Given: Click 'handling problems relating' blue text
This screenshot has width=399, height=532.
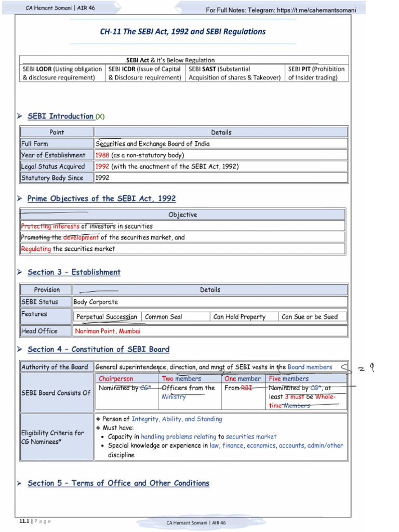Looking at the screenshot, I should point(179,436).
